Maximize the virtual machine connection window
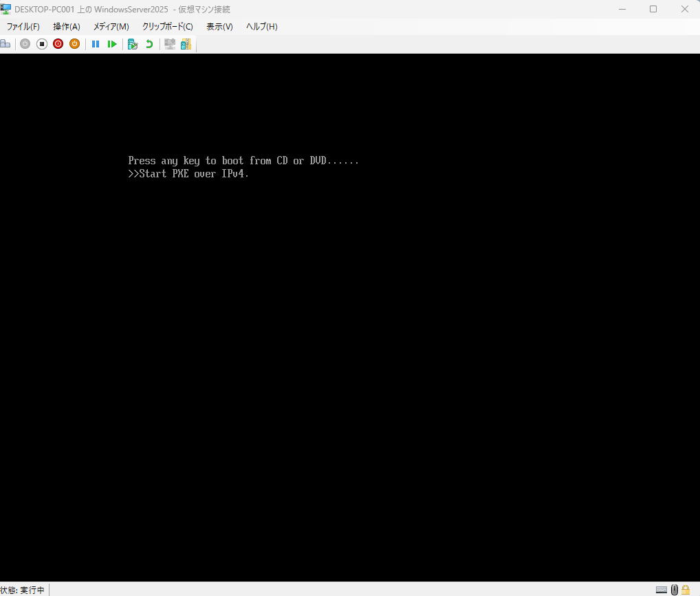This screenshot has height=596, width=700. (653, 9)
